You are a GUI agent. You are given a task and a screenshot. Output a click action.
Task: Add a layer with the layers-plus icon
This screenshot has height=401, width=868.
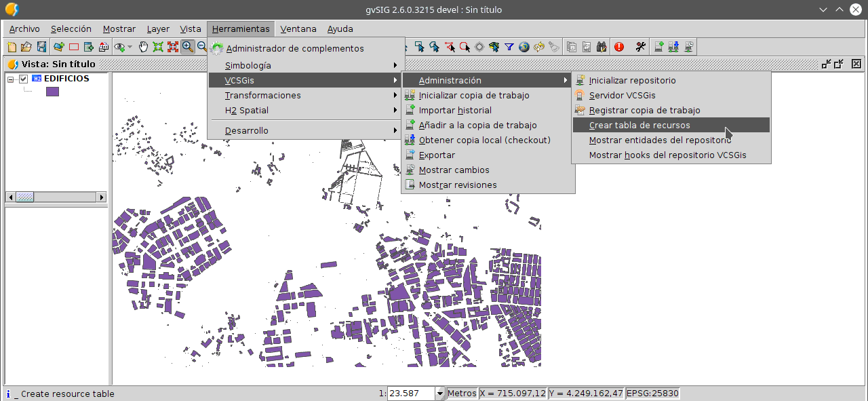pos(59,47)
